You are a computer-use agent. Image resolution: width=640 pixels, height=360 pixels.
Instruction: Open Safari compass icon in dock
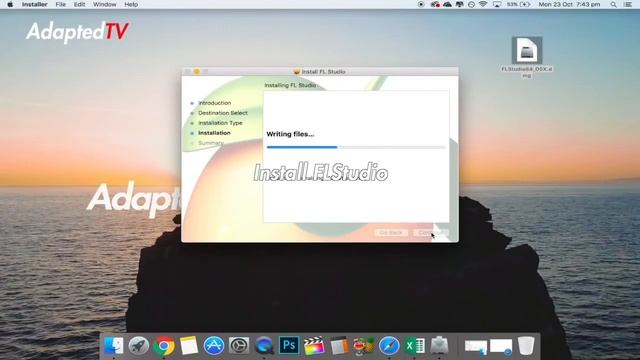389,346
